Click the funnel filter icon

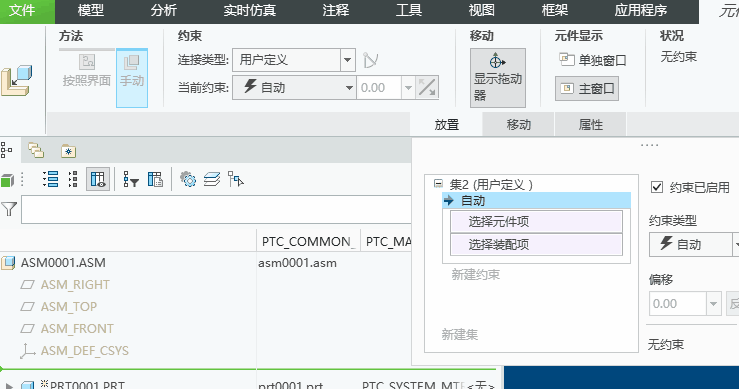point(9,209)
